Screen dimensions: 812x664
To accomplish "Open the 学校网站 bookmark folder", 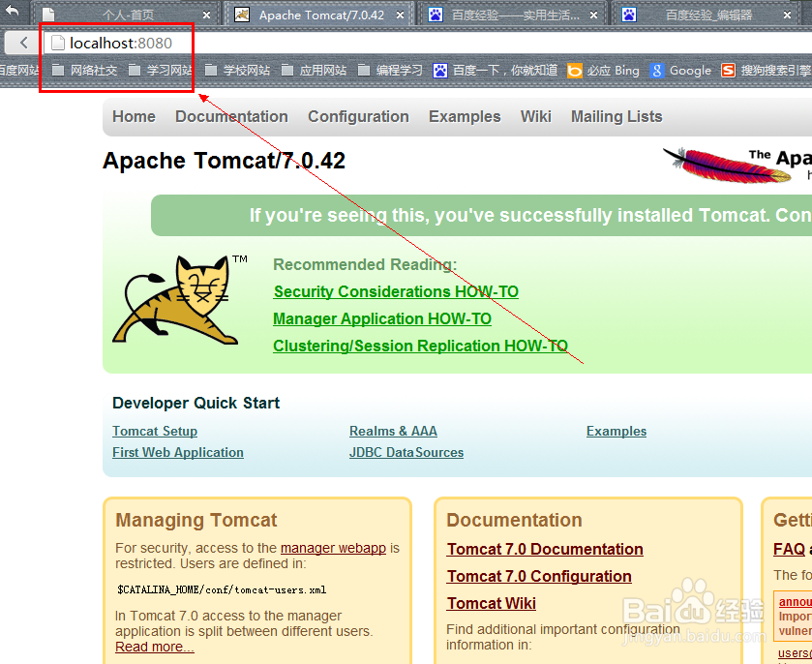I will coord(238,71).
